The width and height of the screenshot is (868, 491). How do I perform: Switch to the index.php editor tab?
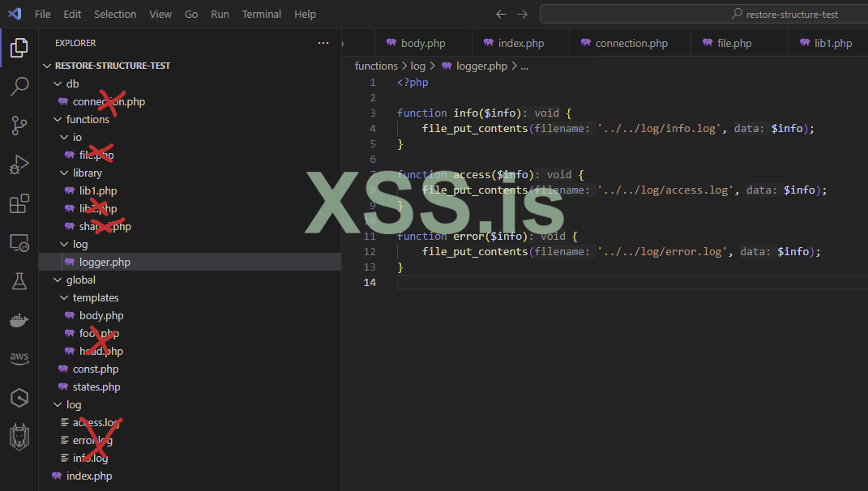click(x=520, y=43)
